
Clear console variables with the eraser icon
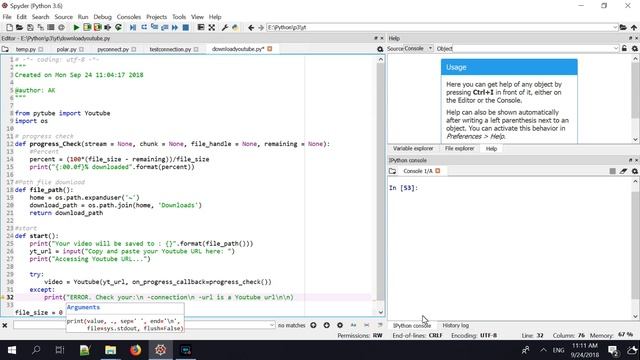[x=623, y=171]
